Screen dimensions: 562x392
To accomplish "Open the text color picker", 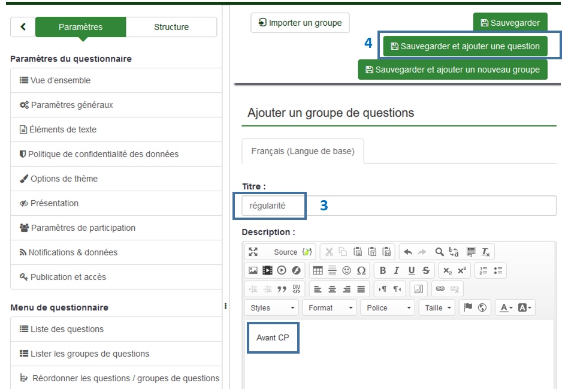I will pos(506,307).
